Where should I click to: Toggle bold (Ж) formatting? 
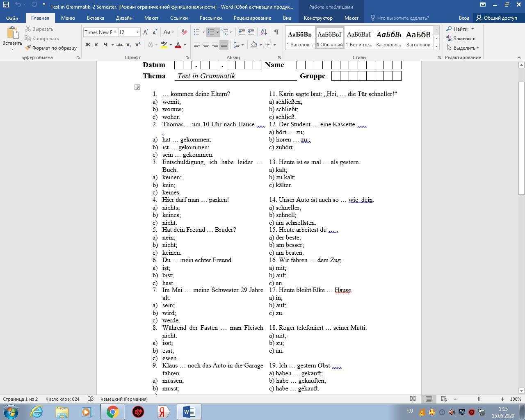tap(87, 45)
